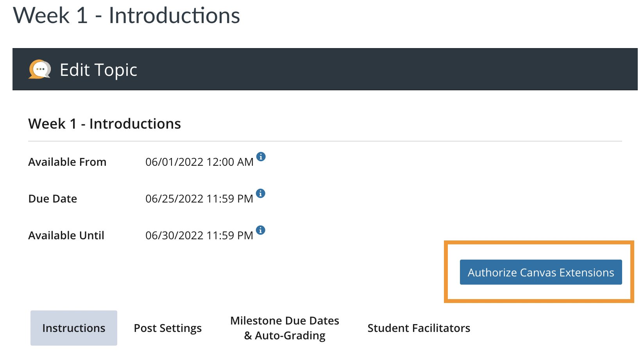Click the Due Date value 06/25/2022
The image size is (644, 355).
click(199, 198)
